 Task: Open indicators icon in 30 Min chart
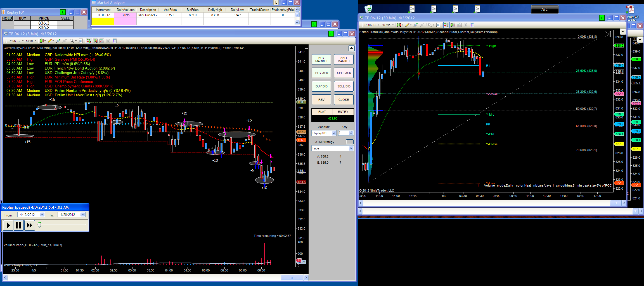click(x=459, y=25)
